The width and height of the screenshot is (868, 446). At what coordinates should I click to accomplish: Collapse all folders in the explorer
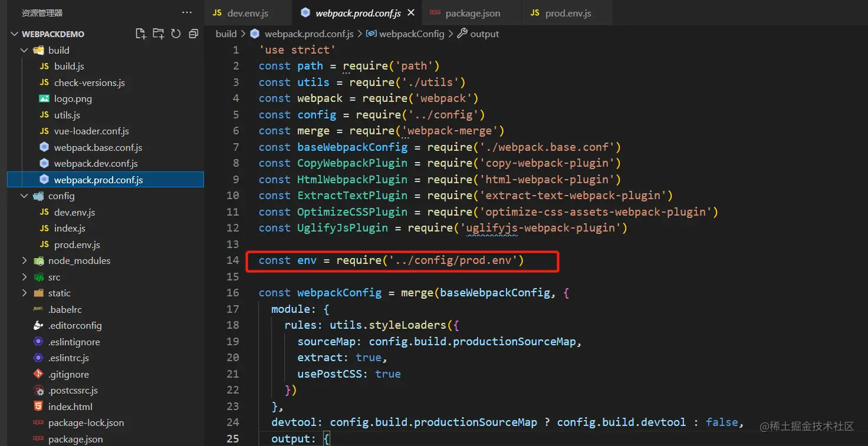point(193,34)
